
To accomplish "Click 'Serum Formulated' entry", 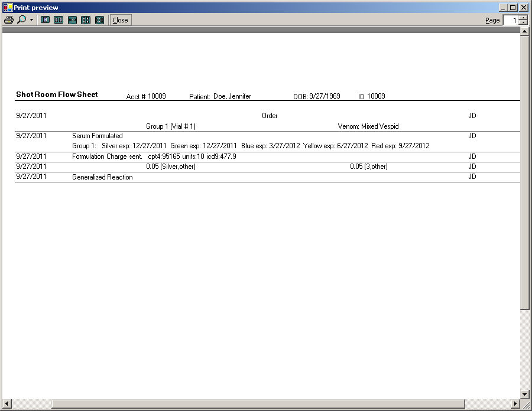I will pyautogui.click(x=98, y=136).
